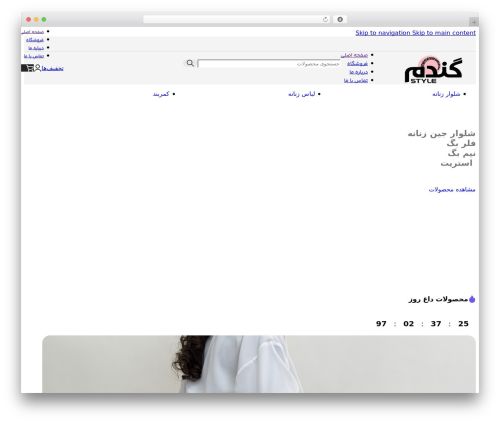The width and height of the screenshot is (500, 423).
Task: Click تماس با ما in the left-edge link list
Action: point(34,56)
